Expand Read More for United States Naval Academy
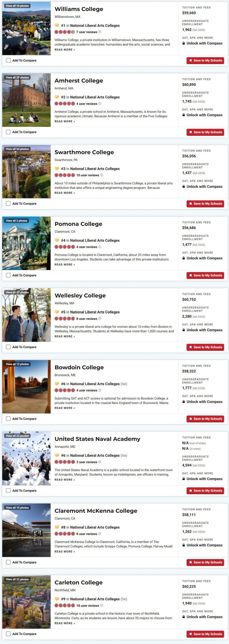Image resolution: width=229 pixels, height=644 pixels. [65, 480]
